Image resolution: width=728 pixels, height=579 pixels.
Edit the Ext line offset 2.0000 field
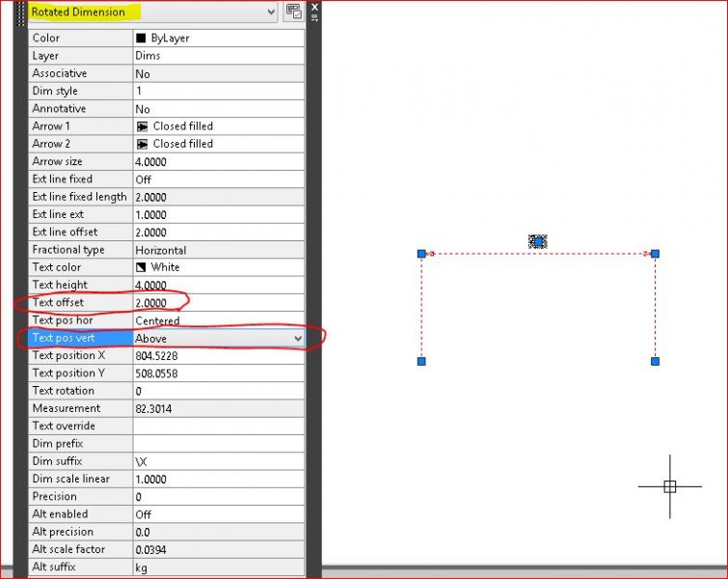(x=219, y=233)
